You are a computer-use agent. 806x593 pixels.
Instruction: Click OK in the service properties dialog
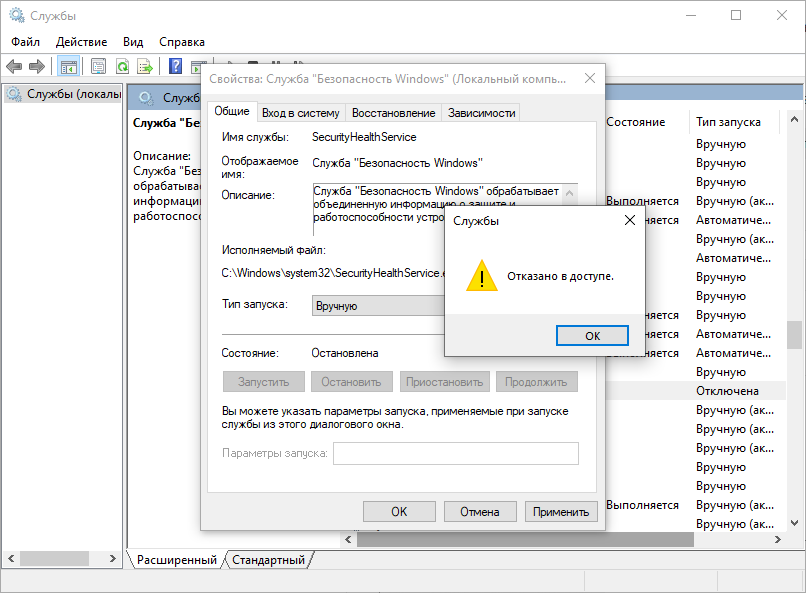399,512
